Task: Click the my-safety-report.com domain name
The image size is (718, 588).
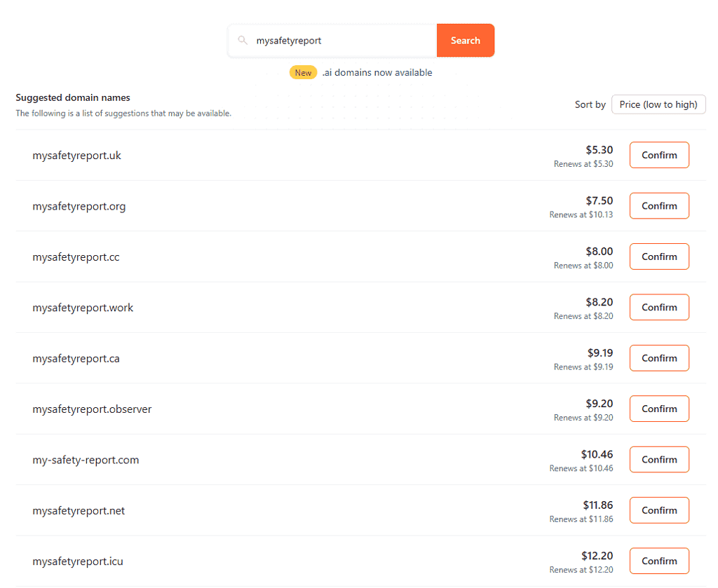Action: [86, 460]
